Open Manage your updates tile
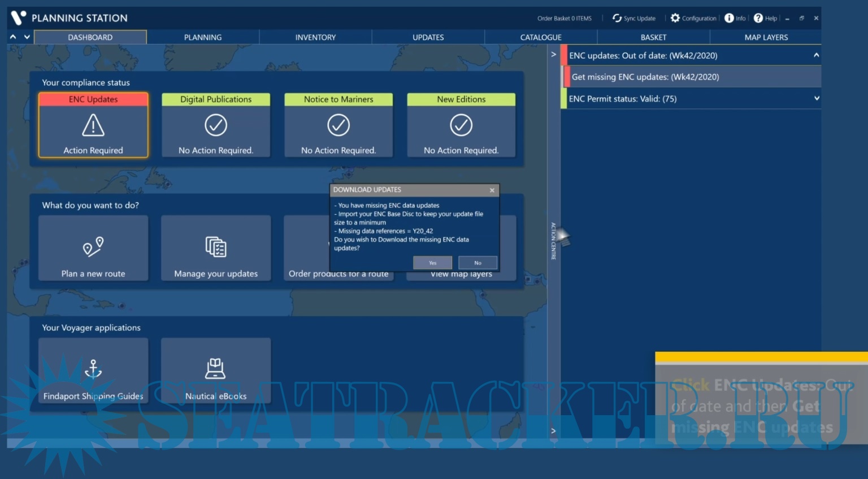 (216, 249)
